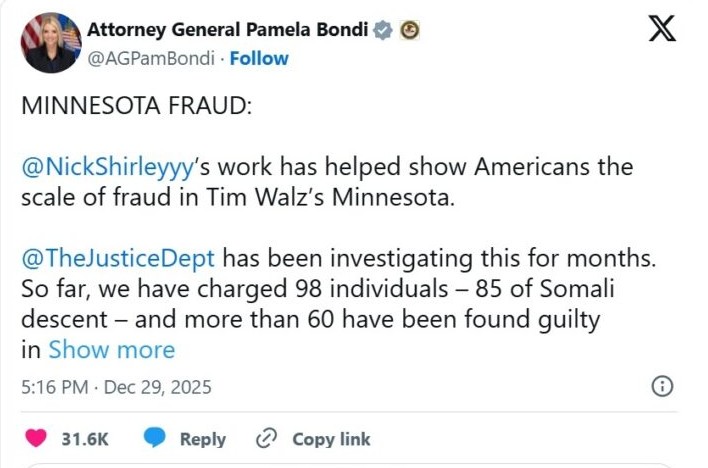Click the X logo in the corner
The image size is (708, 468).
[661, 29]
